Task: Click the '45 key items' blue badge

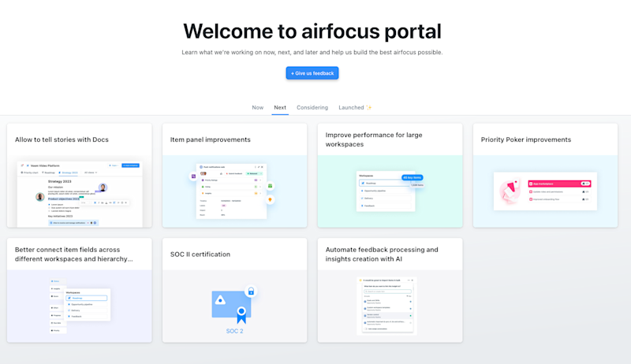Action: point(412,177)
